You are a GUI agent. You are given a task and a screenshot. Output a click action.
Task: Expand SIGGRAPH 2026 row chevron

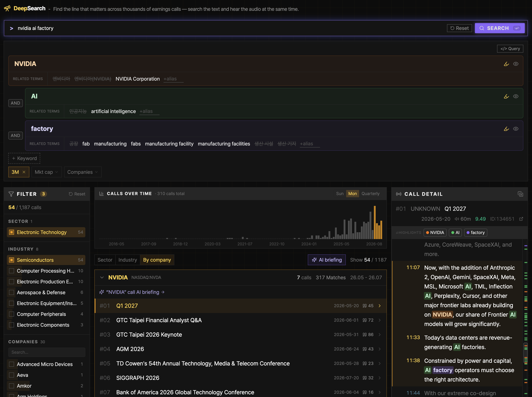[x=380, y=378]
